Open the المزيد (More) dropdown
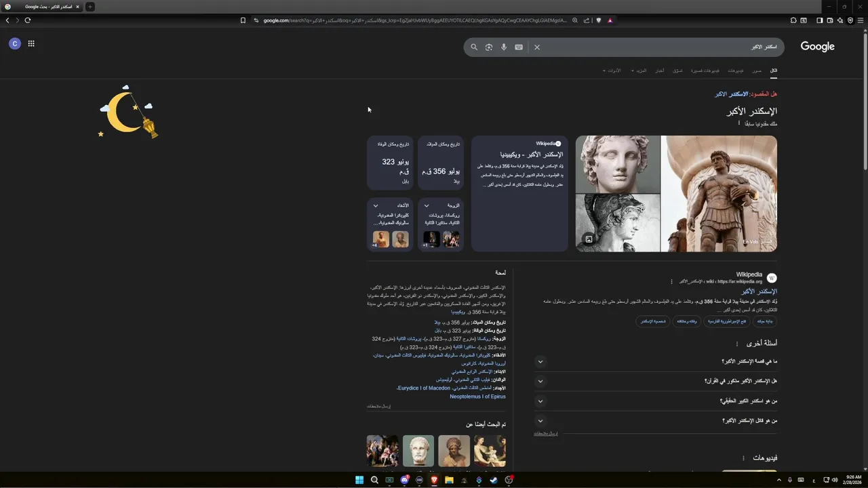868x488 pixels. point(639,70)
